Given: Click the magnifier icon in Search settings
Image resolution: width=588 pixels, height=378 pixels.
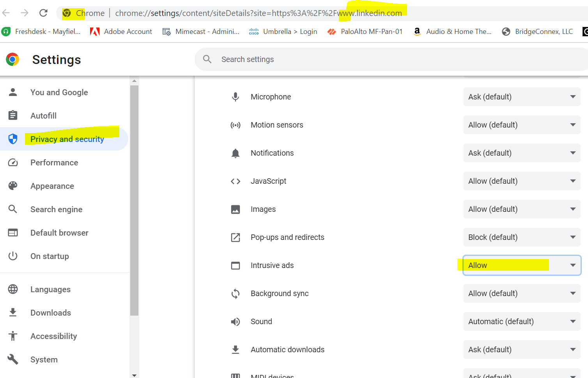Looking at the screenshot, I should click(207, 59).
